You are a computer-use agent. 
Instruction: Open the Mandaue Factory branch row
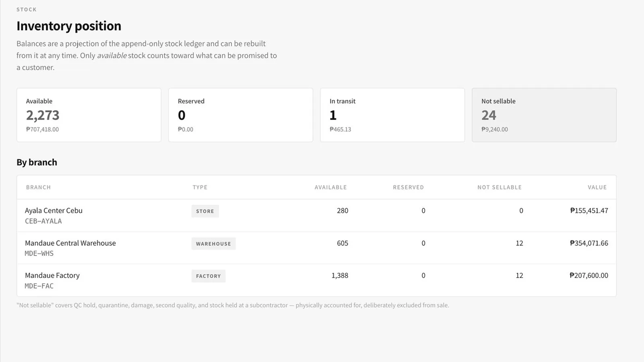click(x=316, y=280)
